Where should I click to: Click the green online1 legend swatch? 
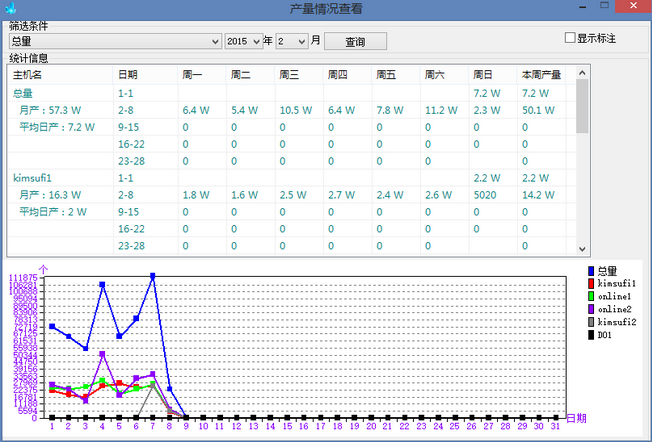[x=592, y=297]
